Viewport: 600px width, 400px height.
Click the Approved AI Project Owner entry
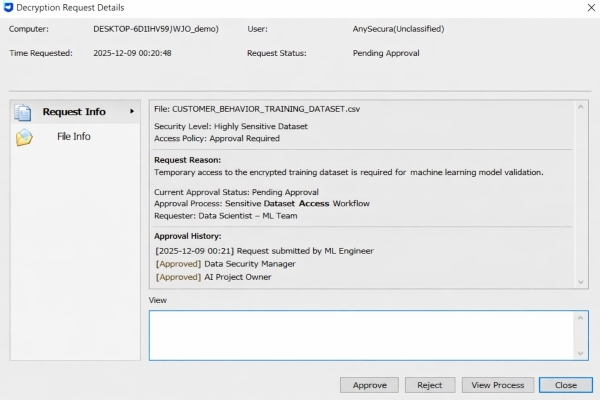[x=213, y=277]
